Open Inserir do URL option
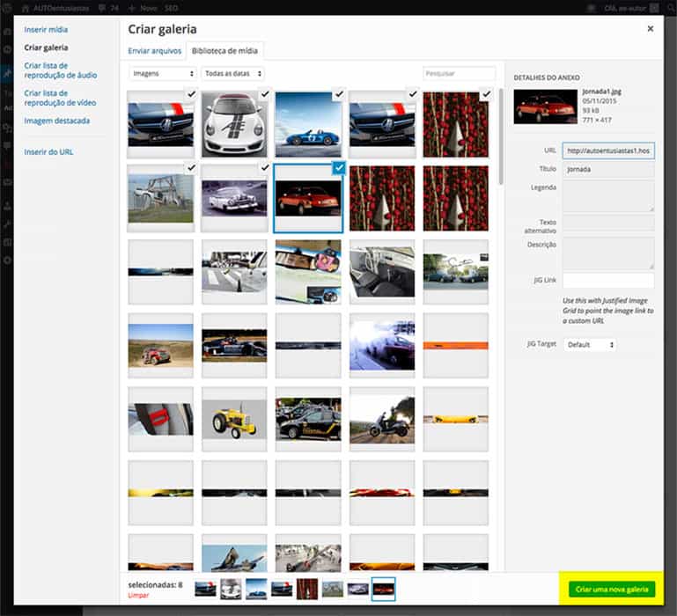 click(x=48, y=152)
